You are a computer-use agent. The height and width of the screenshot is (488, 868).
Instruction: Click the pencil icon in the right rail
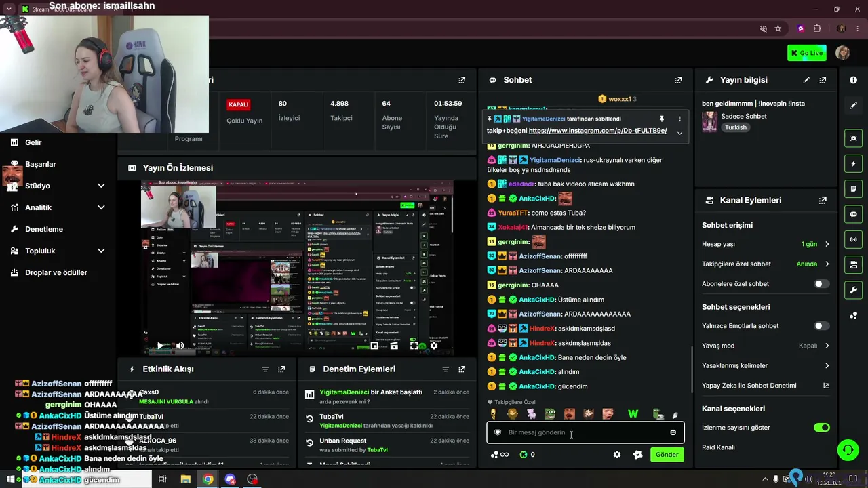click(853, 106)
